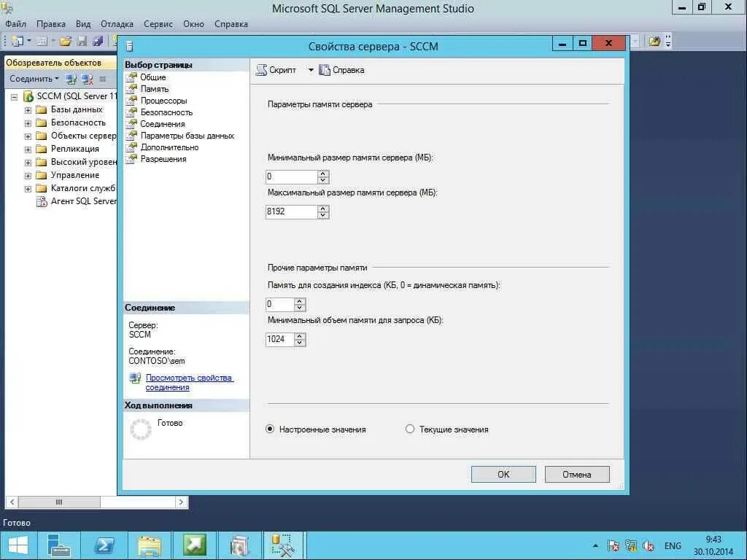
Task: Decrease the minimum server memory value
Action: (x=323, y=180)
